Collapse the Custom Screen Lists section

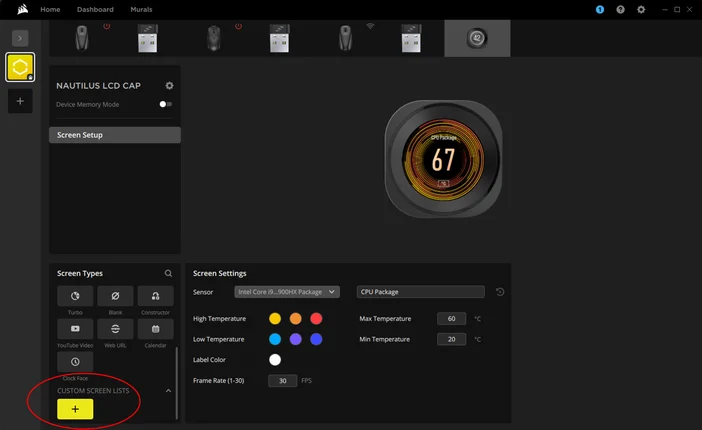pyautogui.click(x=168, y=391)
